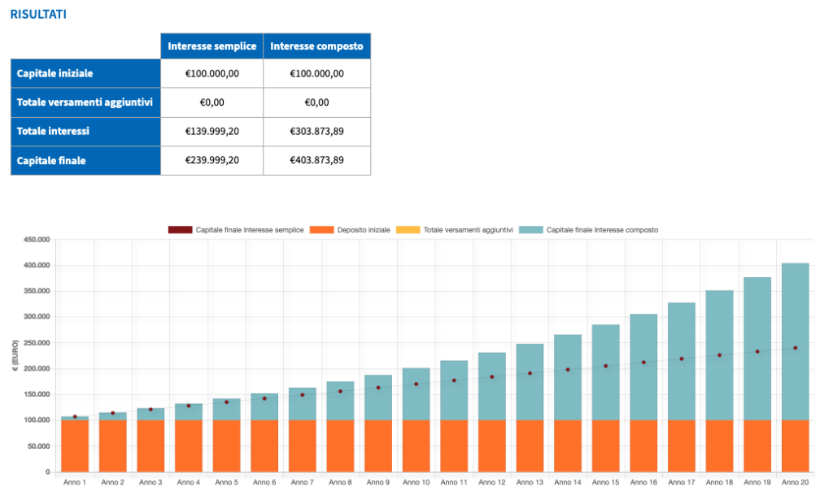Hide the Deposito iniziale series via legend text
This screenshot has width=833, height=504.
tap(363, 230)
